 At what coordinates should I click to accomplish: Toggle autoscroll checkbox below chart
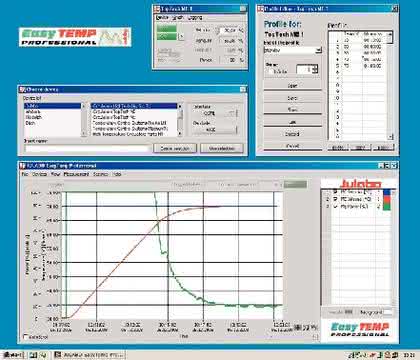(26, 337)
